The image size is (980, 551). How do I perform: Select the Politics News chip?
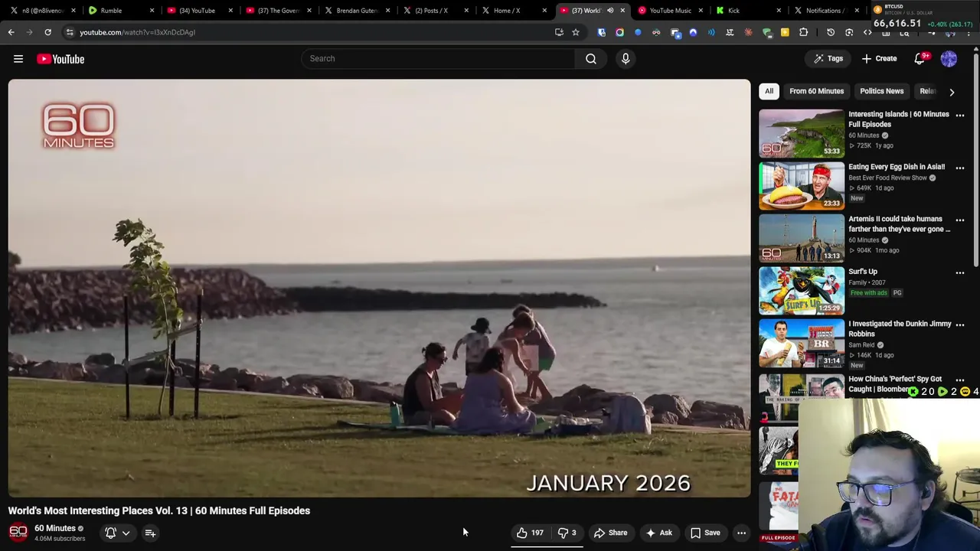881,91
